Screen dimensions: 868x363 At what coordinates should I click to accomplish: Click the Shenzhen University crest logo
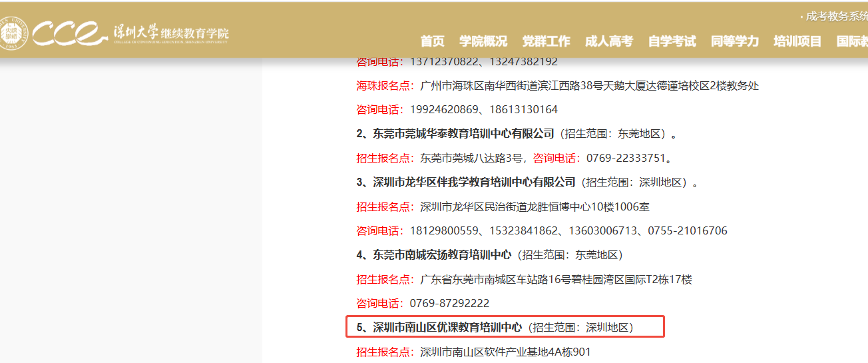point(13,32)
